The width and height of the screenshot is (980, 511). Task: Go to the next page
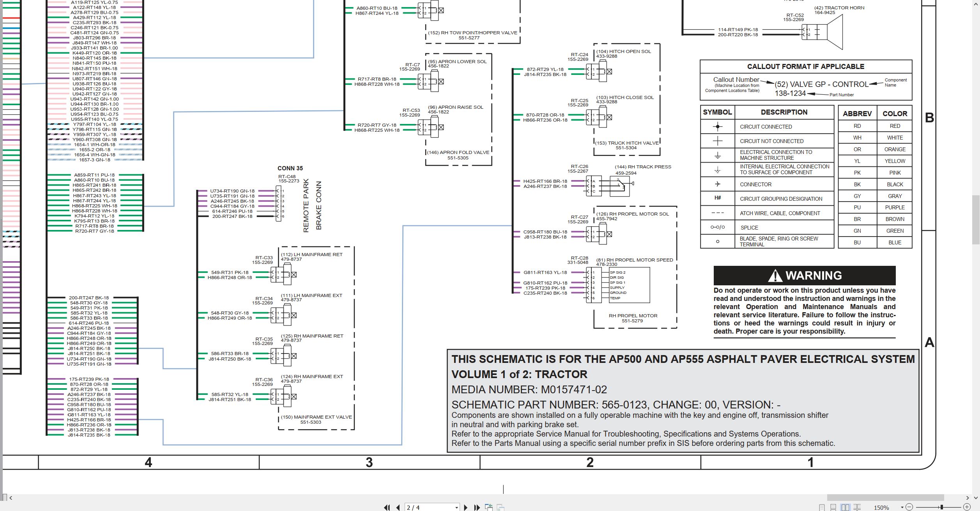point(465,507)
